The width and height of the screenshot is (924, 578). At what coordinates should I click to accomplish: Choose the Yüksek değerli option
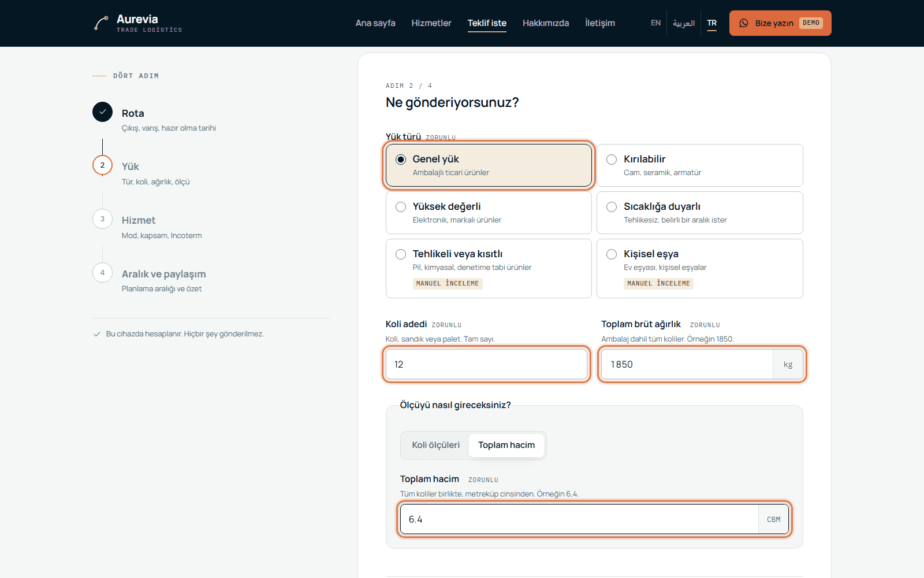coord(489,213)
